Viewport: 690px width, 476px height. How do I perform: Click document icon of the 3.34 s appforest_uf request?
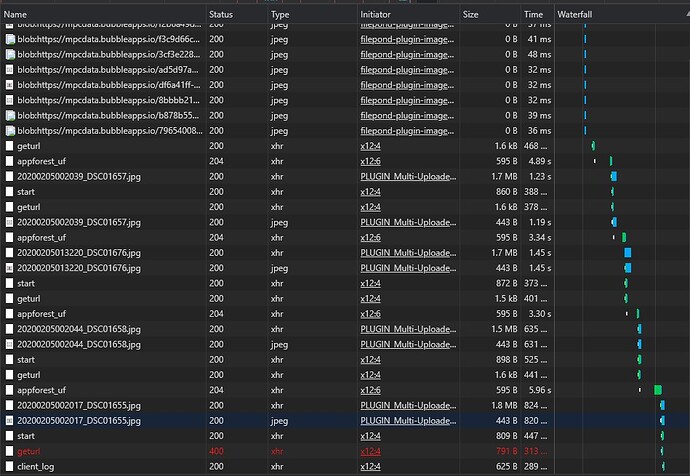point(9,238)
